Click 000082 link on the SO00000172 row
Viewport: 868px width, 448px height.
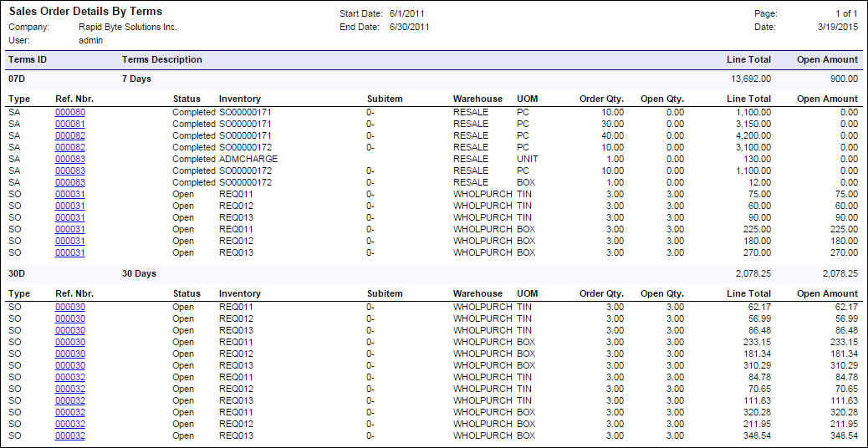coord(70,147)
